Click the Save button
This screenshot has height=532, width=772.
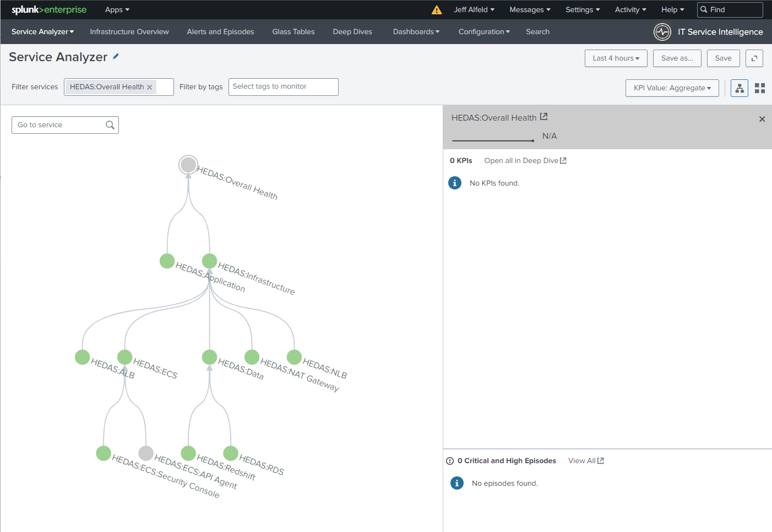(x=724, y=58)
